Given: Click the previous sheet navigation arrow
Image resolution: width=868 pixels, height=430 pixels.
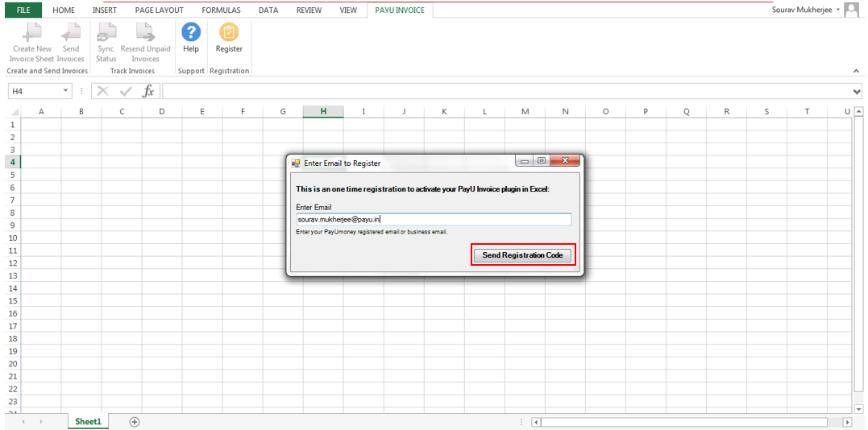Looking at the screenshot, I should [23, 422].
